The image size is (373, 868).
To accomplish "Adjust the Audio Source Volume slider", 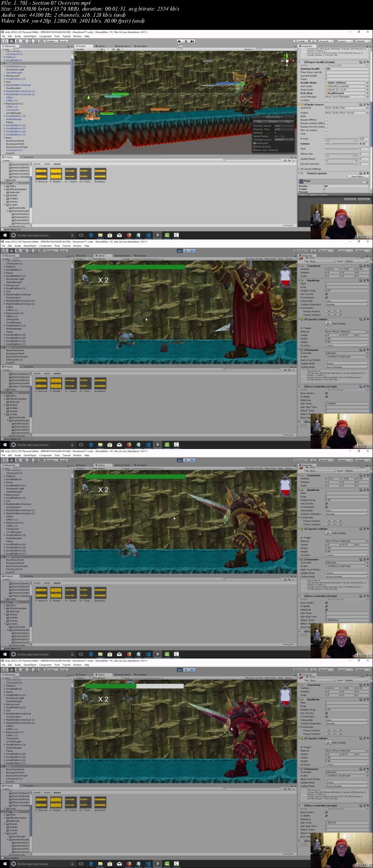I will pyautogui.click(x=342, y=144).
